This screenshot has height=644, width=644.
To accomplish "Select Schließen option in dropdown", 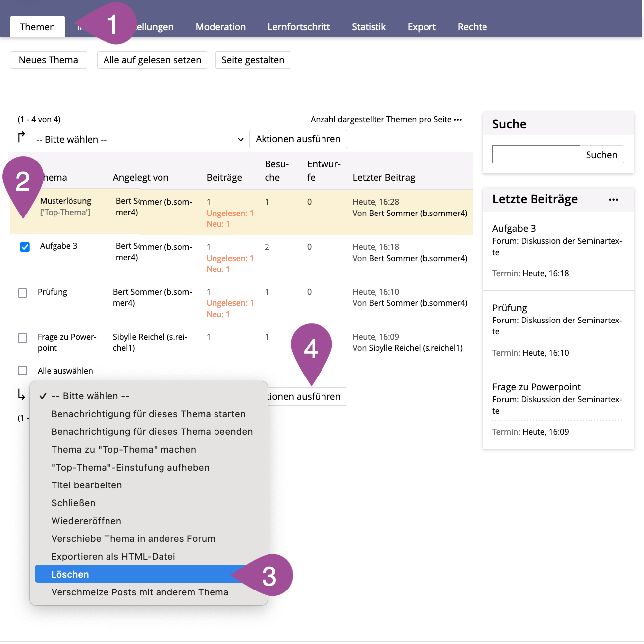I will [73, 503].
